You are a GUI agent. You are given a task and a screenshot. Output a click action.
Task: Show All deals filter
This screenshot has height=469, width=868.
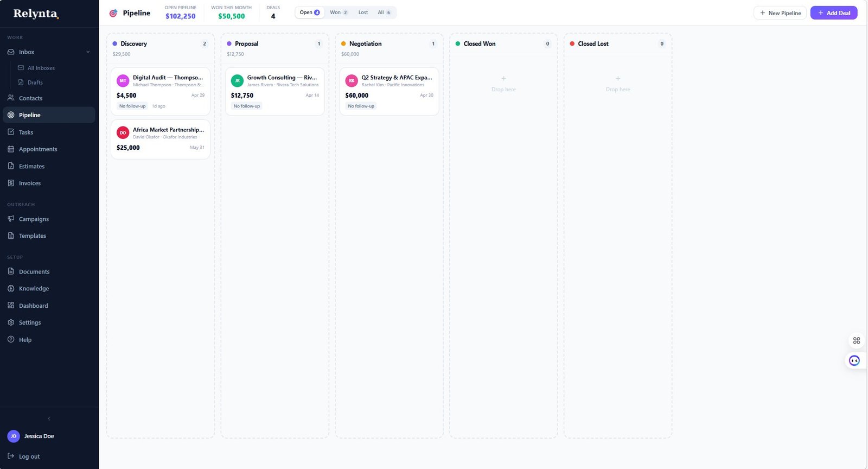[384, 12]
